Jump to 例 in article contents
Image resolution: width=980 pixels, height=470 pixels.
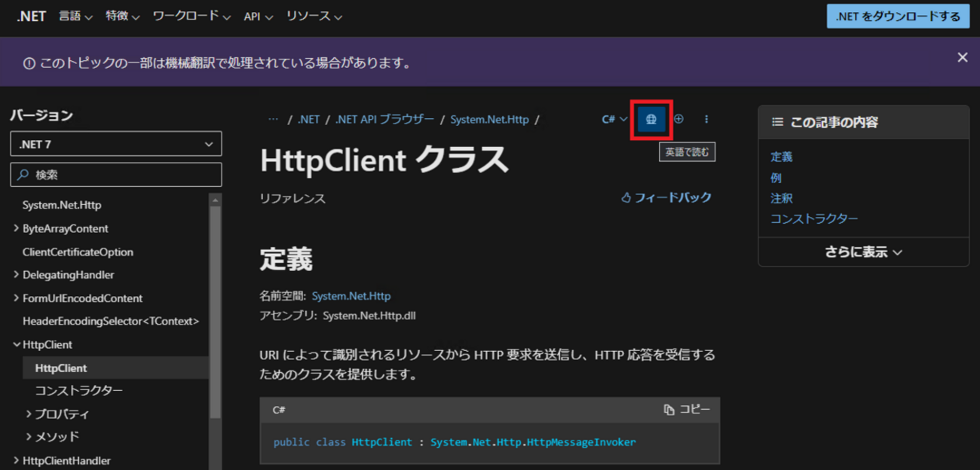click(x=776, y=178)
